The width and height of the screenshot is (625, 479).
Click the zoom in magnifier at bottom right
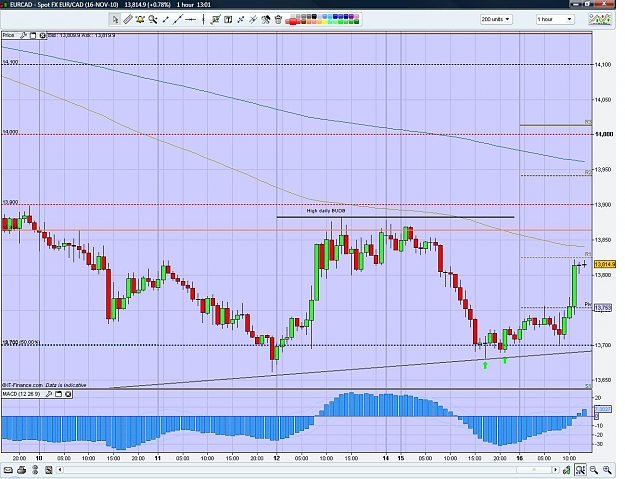607,470
